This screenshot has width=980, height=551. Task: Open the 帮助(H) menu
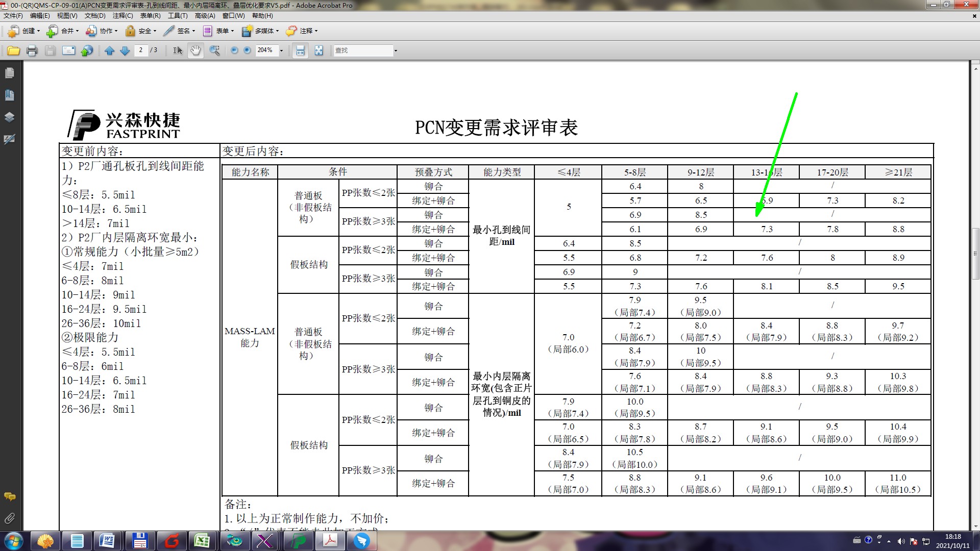pyautogui.click(x=262, y=16)
